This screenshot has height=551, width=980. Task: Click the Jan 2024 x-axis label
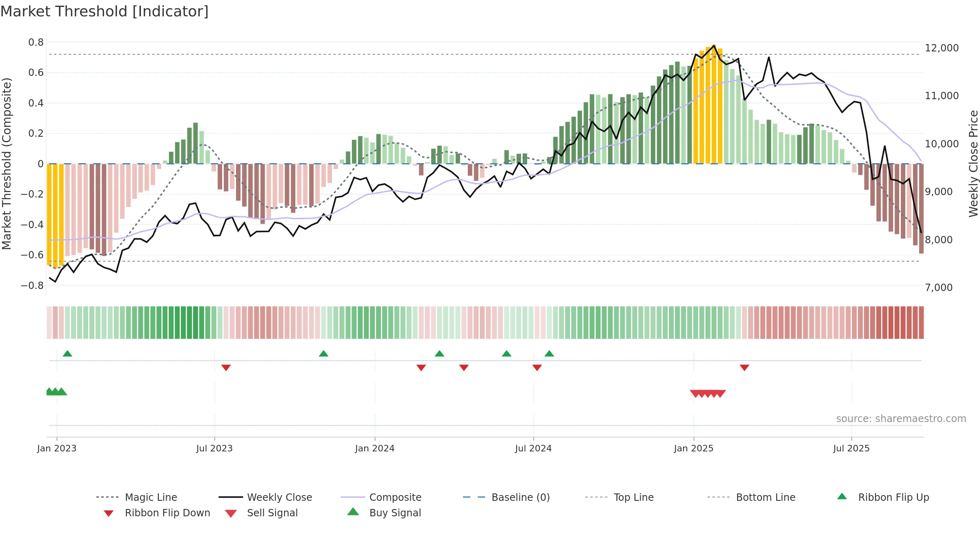point(375,449)
